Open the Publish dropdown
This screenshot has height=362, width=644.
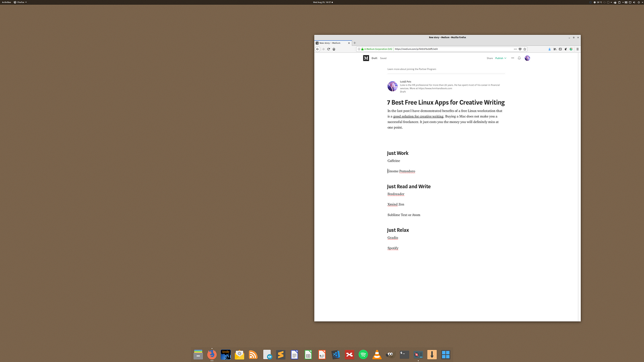click(501, 58)
